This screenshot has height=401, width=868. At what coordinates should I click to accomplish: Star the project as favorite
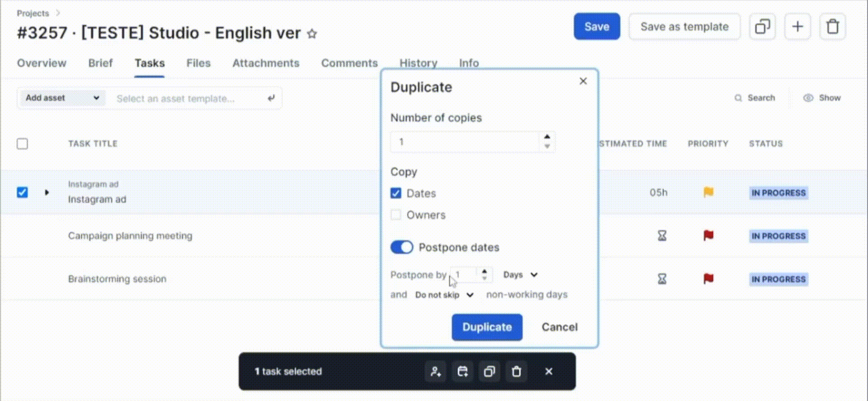(x=312, y=33)
